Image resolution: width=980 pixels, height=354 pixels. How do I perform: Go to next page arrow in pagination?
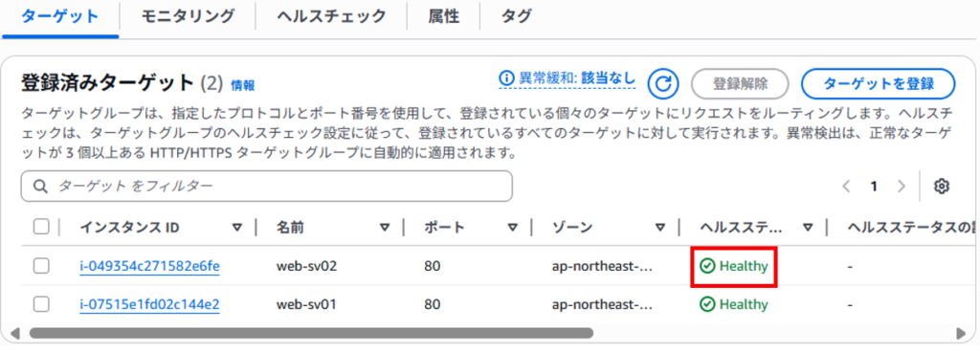pos(901,186)
